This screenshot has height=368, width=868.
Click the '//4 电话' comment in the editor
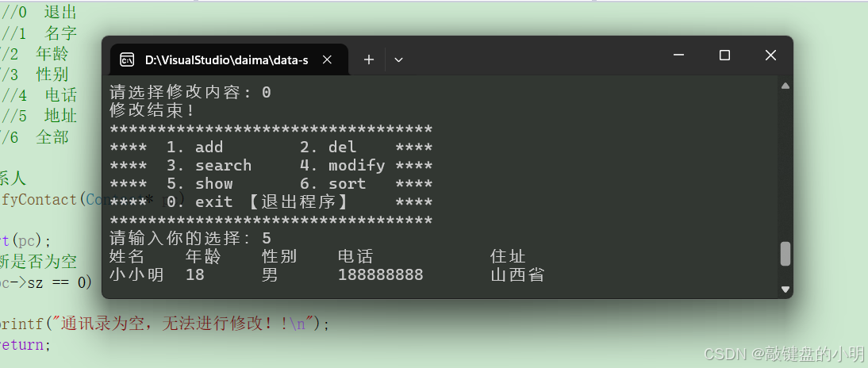38,95
